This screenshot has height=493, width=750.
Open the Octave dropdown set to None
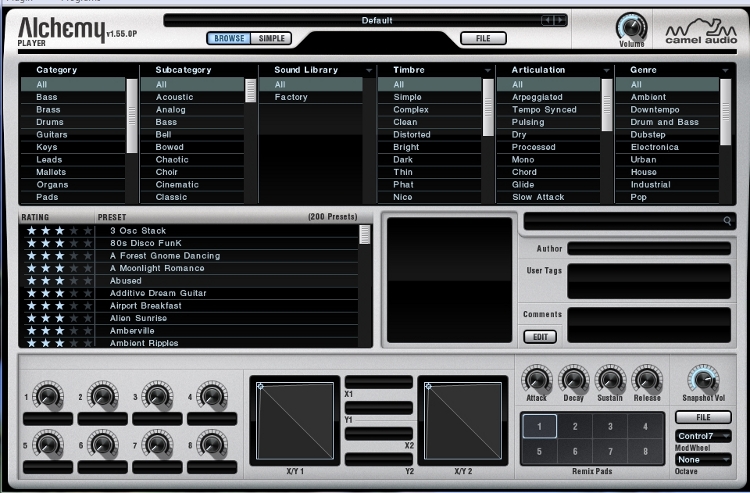point(703,460)
